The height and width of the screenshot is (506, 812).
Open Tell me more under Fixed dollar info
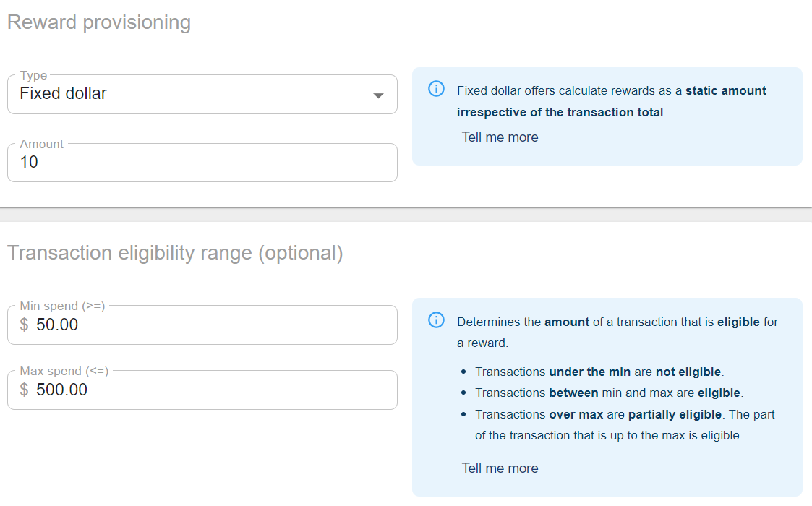click(500, 137)
